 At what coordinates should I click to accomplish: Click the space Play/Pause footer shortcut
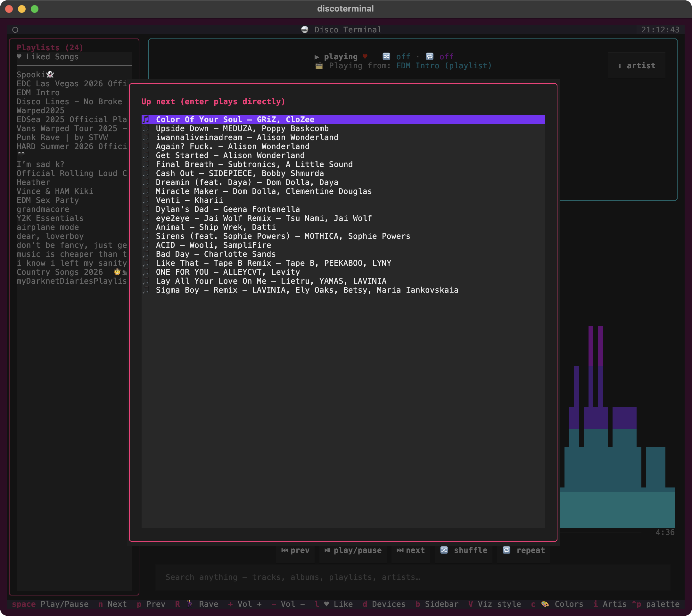click(50, 604)
